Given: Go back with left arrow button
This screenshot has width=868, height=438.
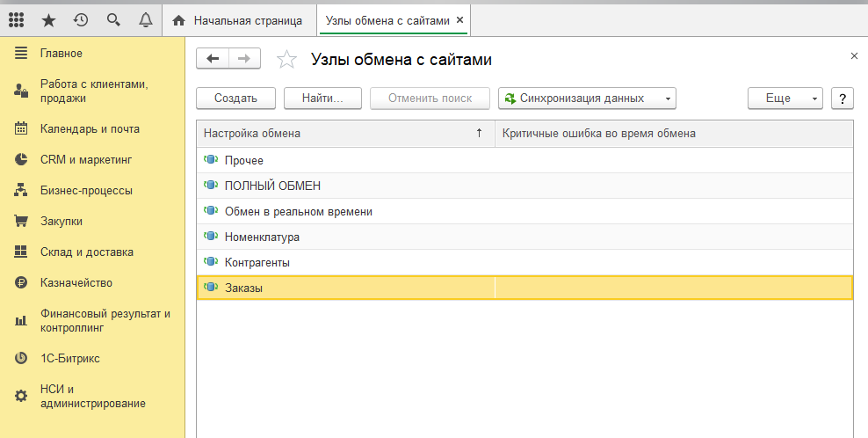Looking at the screenshot, I should (x=213, y=59).
